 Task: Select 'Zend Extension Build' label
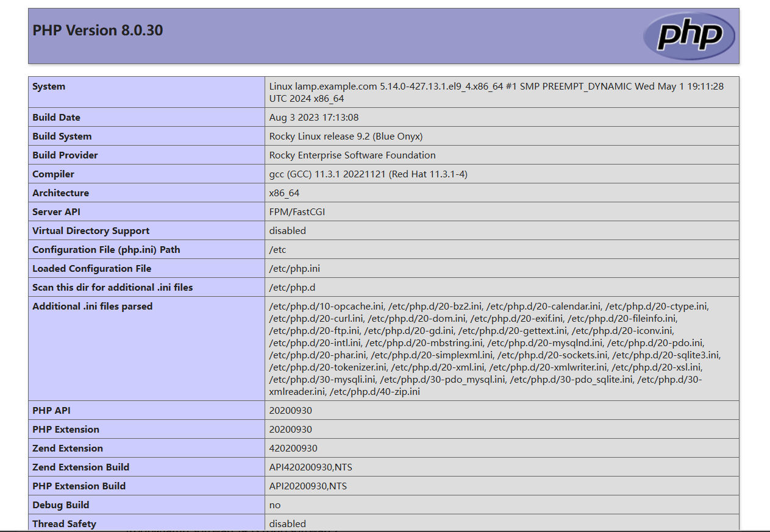pos(80,467)
